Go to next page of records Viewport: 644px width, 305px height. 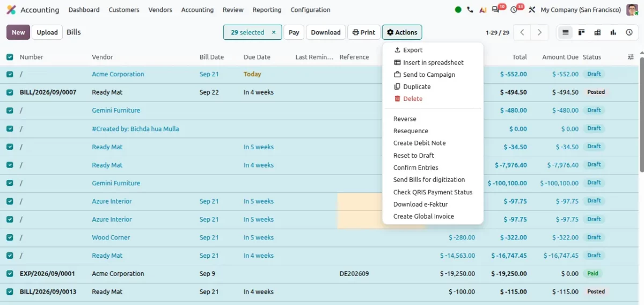pyautogui.click(x=540, y=32)
